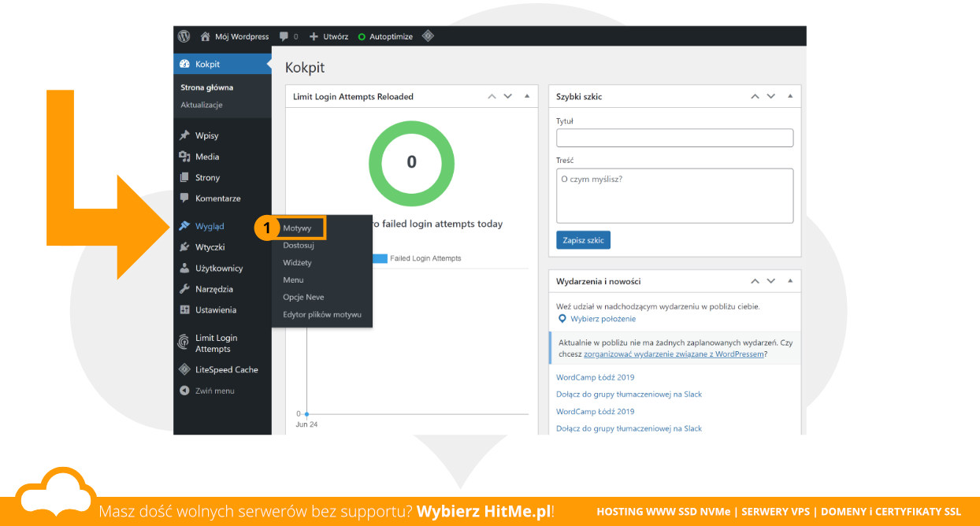Screen dimensions: 980x526
Task: Open Edytor plików motywu
Action: tap(322, 314)
